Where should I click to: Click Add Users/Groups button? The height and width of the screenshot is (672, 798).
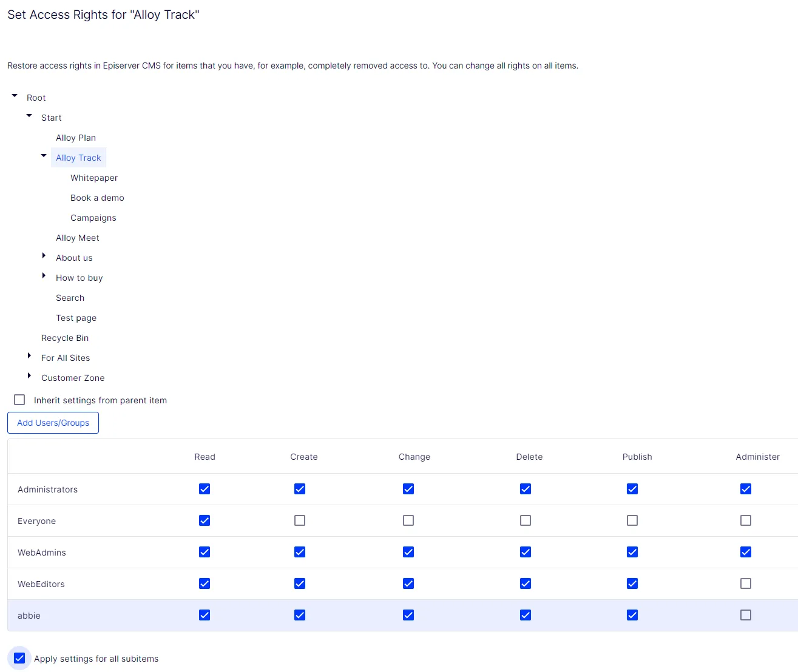point(53,423)
